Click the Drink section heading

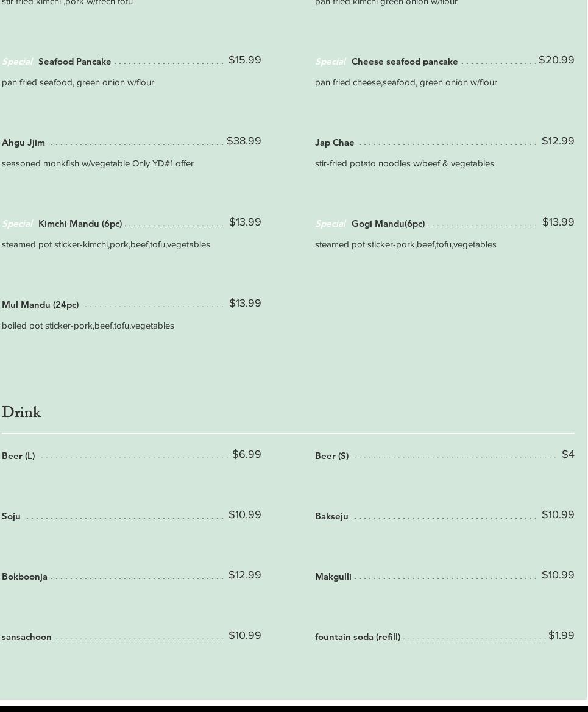(x=21, y=413)
